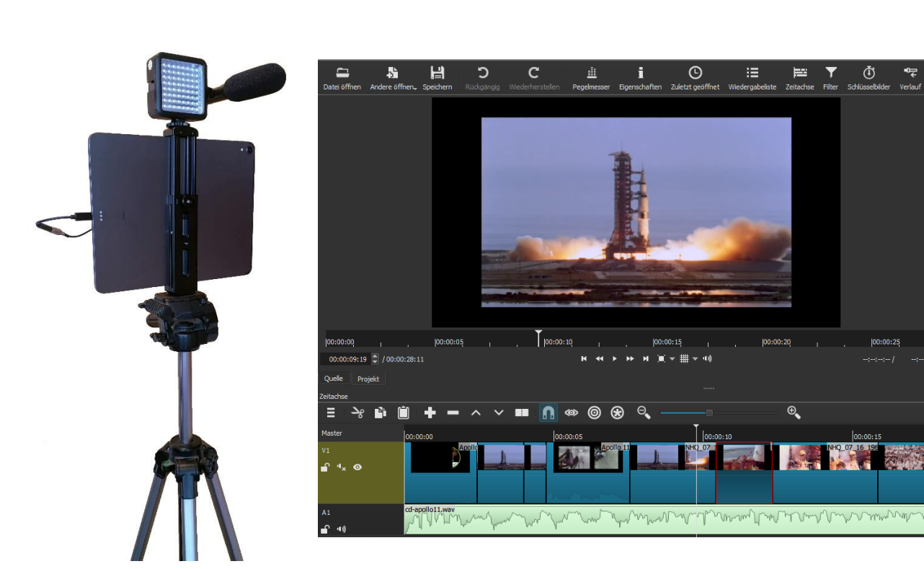Select the red-outlined clip on V1
The image size is (924, 569).
[744, 473]
